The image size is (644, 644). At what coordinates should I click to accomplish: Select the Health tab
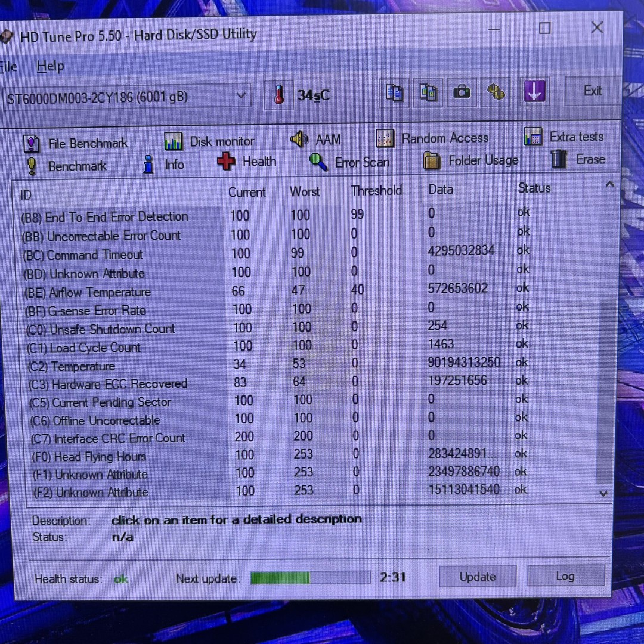247,162
